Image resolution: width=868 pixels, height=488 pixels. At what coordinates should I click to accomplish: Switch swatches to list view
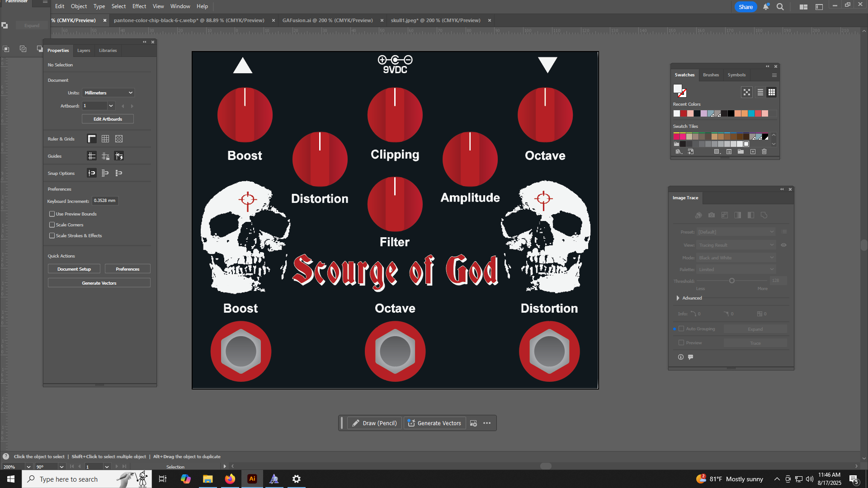(760, 92)
